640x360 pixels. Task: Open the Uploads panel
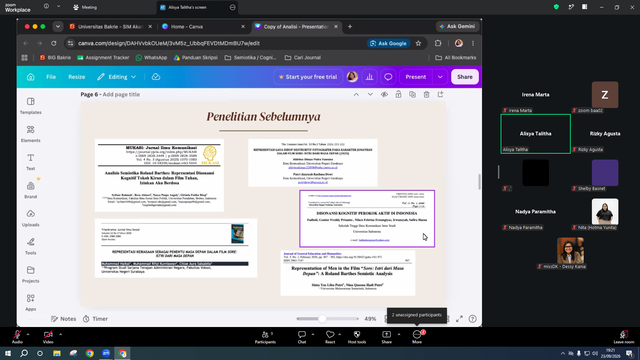[x=31, y=218]
